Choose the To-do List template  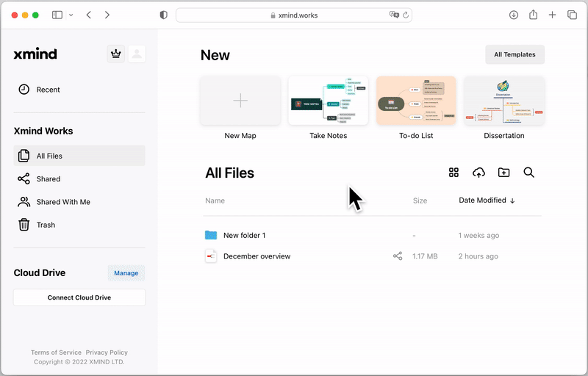tap(416, 101)
